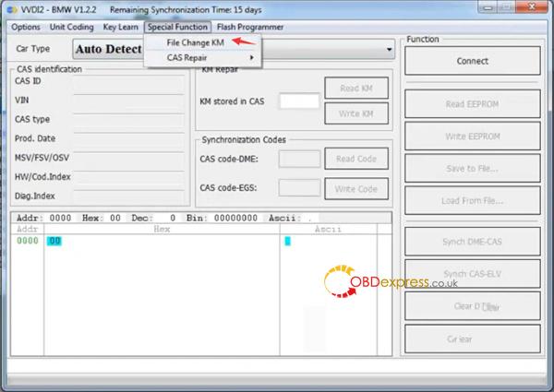Open the Options menu
Viewport: 554px width, 392px height.
click(26, 27)
